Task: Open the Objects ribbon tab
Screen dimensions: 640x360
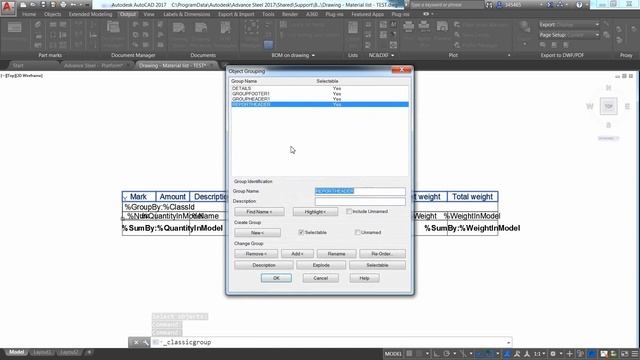Action: click(52, 14)
